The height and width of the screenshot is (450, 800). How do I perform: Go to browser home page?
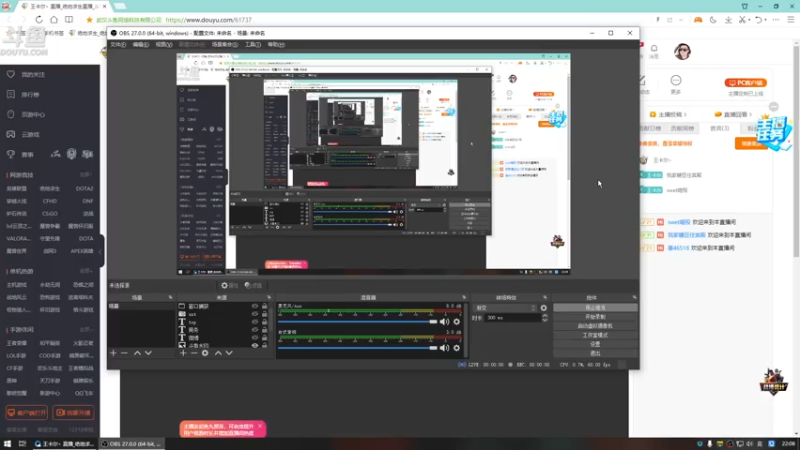(x=54, y=19)
